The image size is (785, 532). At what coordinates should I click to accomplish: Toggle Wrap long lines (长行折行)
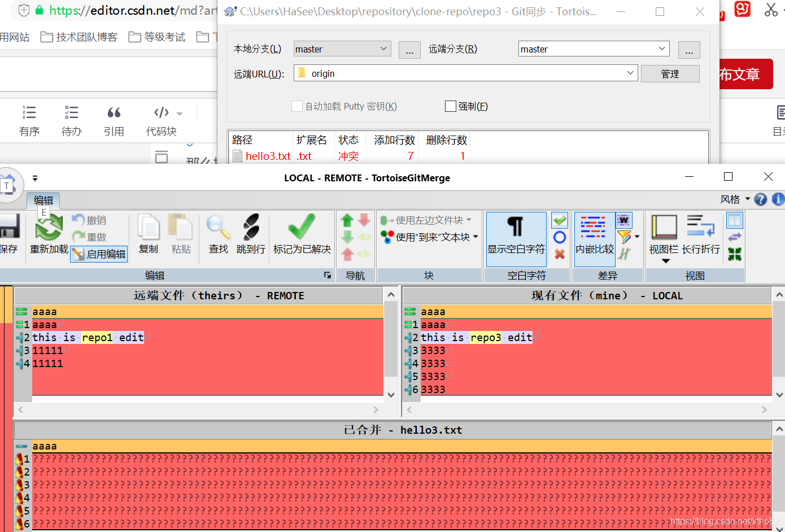[701, 234]
